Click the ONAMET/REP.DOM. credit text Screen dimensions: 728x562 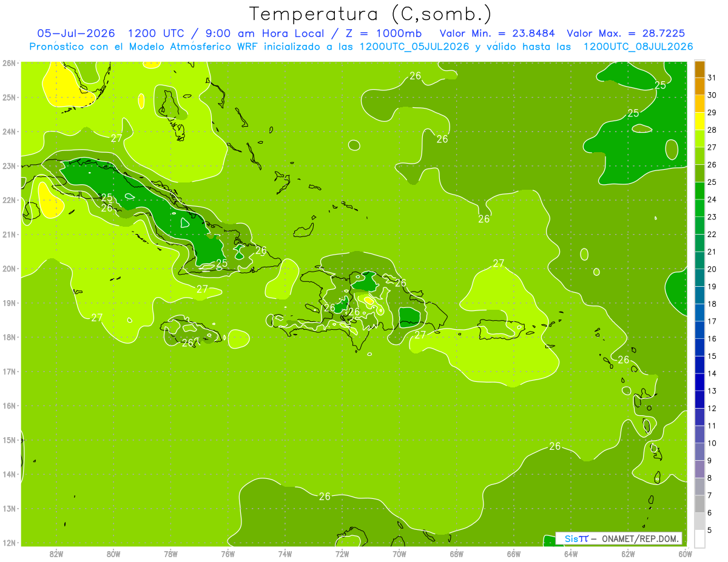pos(639,538)
